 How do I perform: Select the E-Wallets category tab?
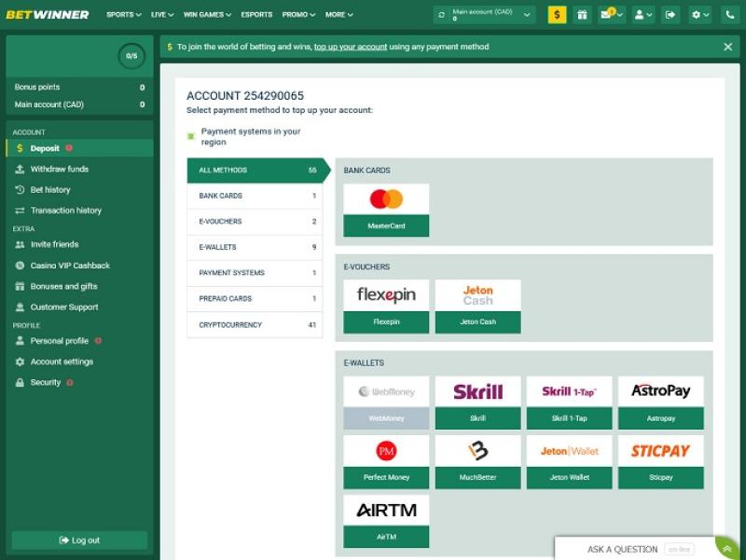[x=254, y=247]
